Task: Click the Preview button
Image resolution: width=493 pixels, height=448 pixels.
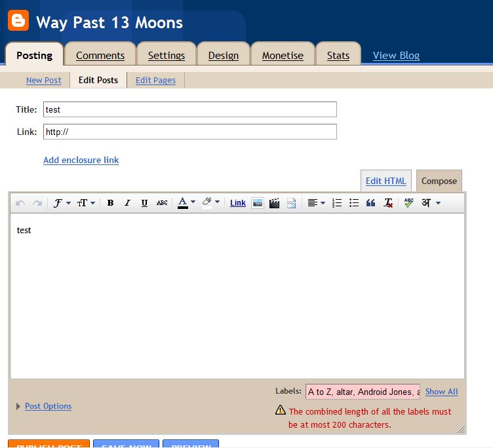Action: 191,444
